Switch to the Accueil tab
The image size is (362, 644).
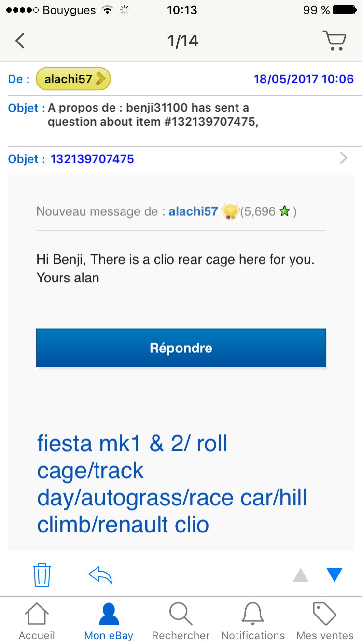pyautogui.click(x=36, y=620)
